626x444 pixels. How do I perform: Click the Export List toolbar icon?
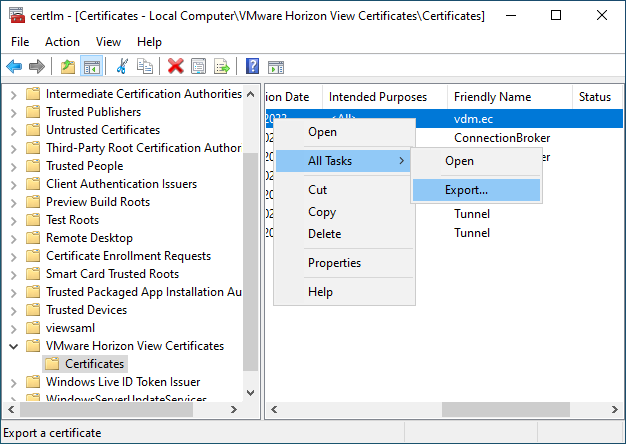(x=221, y=66)
